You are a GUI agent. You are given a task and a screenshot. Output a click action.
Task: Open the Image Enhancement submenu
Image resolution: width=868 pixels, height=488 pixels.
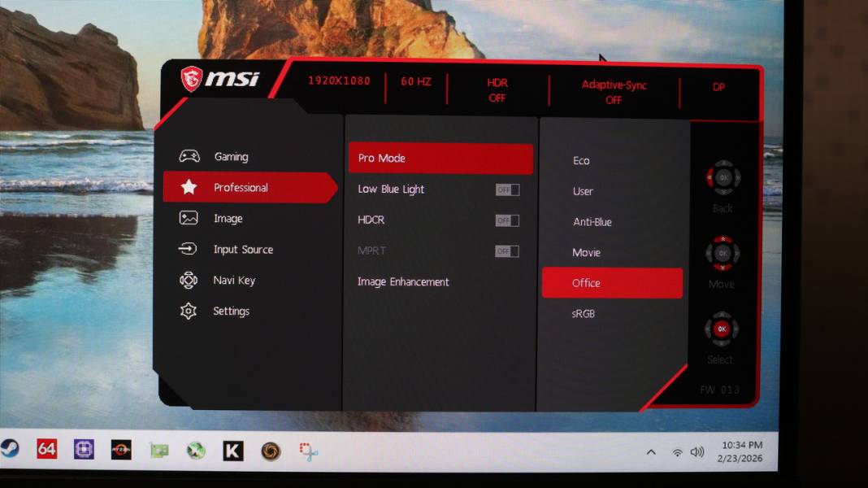402,281
